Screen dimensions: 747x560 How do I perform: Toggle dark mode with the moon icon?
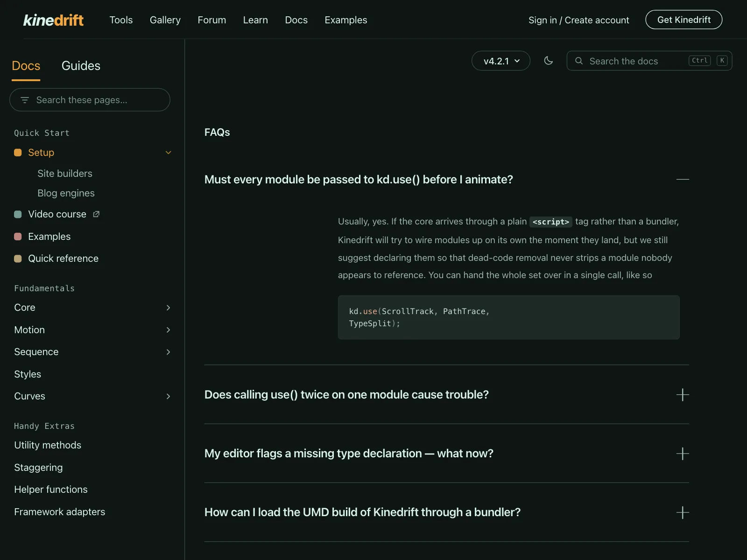coord(549,61)
